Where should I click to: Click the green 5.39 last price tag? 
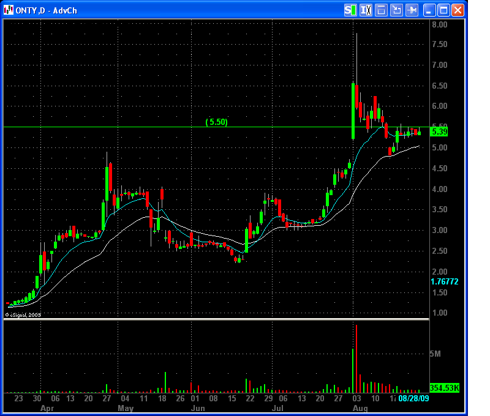pyautogui.click(x=439, y=132)
